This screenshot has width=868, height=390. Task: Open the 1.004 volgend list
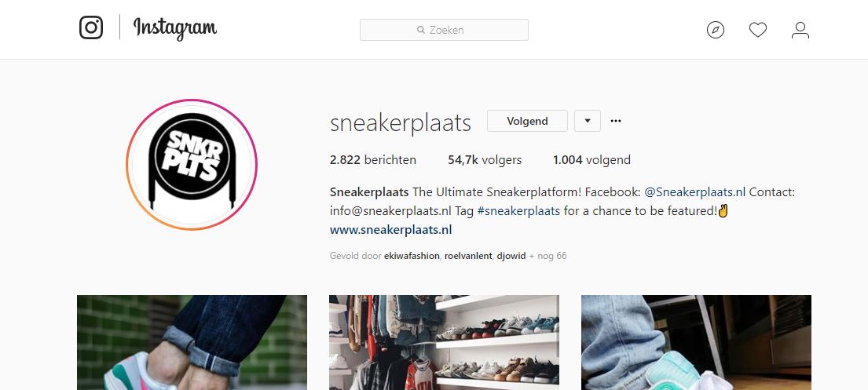coord(591,160)
